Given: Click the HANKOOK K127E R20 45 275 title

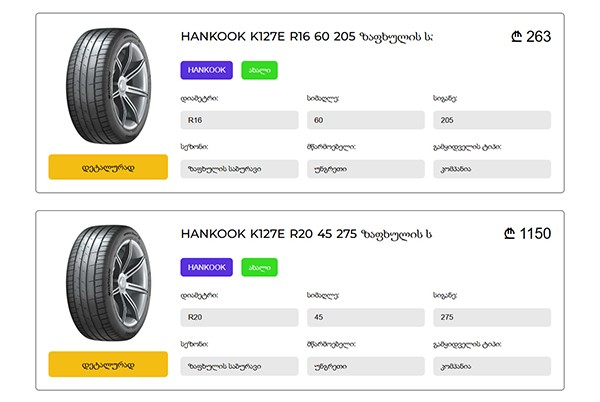Looking at the screenshot, I should tap(307, 234).
